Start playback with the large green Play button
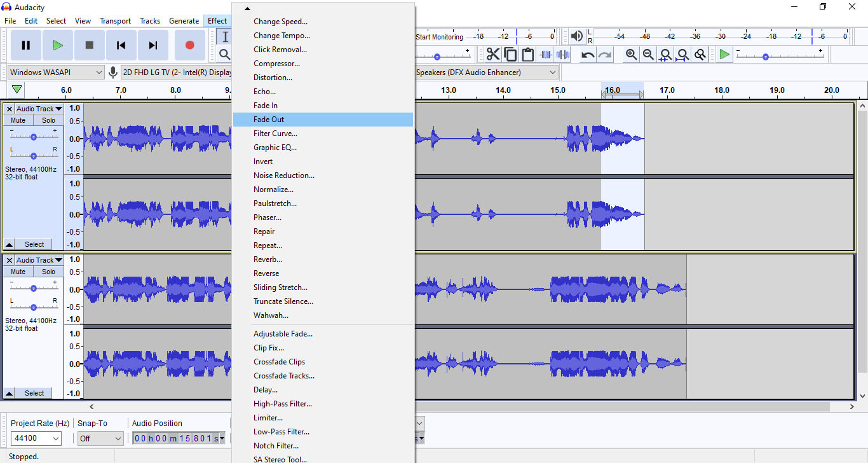 tap(58, 45)
